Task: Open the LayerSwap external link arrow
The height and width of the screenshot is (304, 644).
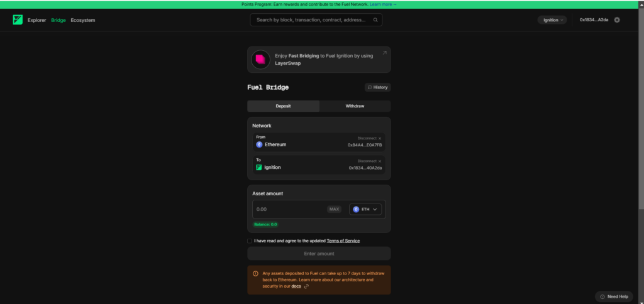Action: click(x=384, y=53)
